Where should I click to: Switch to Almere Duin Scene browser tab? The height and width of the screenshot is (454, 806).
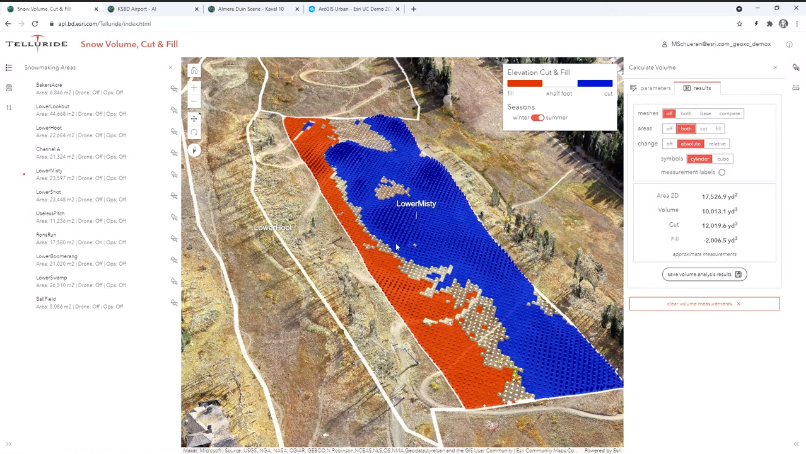253,9
